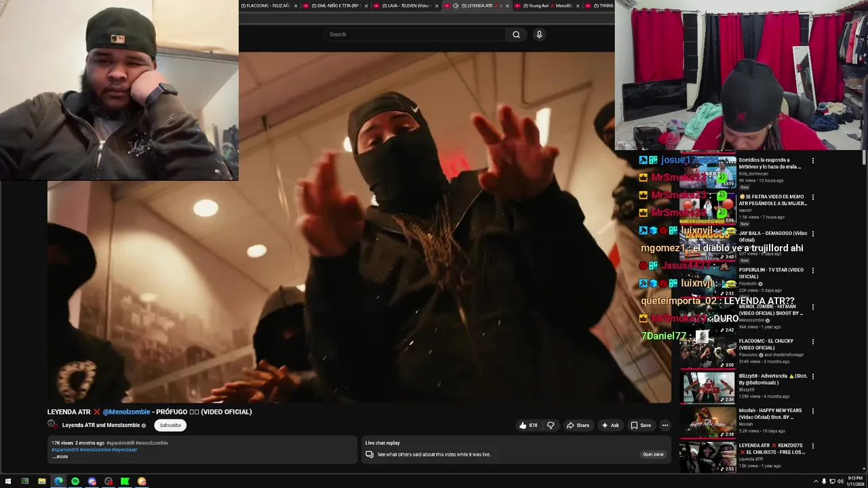Click the YouTube search magnifier button
Screen dimensions: 868x488
pyautogui.click(x=516, y=35)
